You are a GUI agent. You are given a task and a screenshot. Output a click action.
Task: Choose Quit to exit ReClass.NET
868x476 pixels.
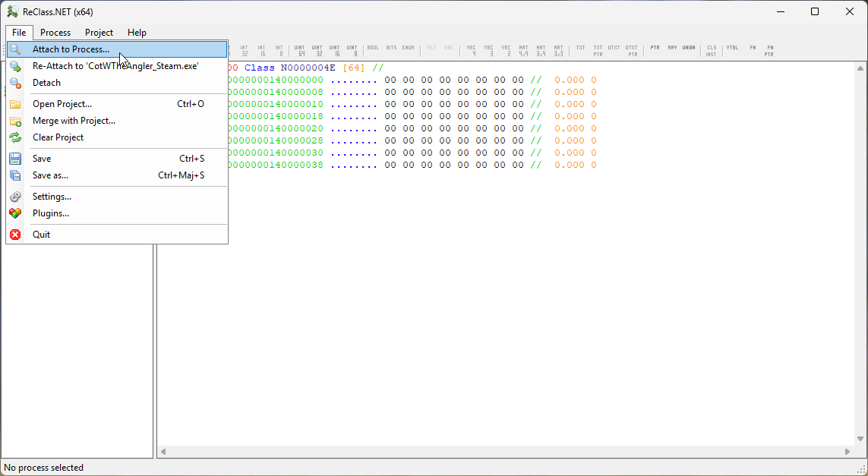pyautogui.click(x=117, y=235)
